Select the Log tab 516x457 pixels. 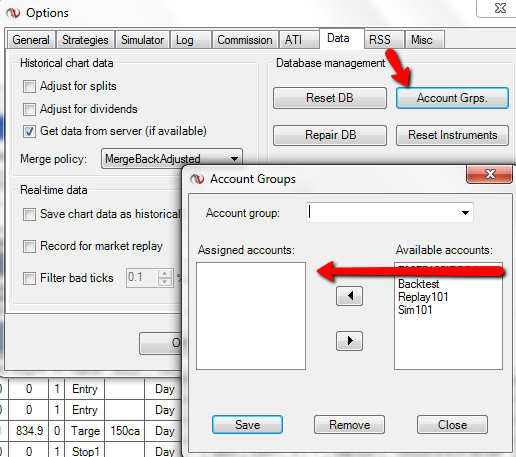191,40
